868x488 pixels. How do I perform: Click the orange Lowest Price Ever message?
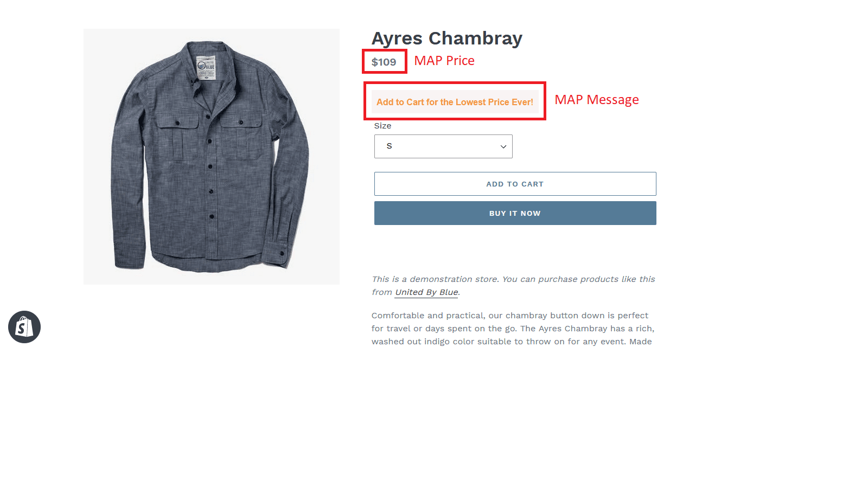pyautogui.click(x=455, y=102)
